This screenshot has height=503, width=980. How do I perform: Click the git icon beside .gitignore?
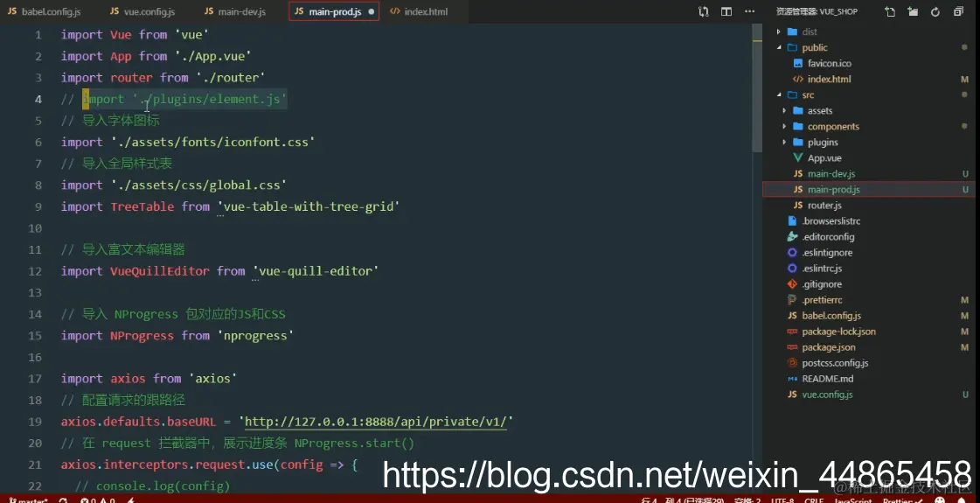click(793, 284)
